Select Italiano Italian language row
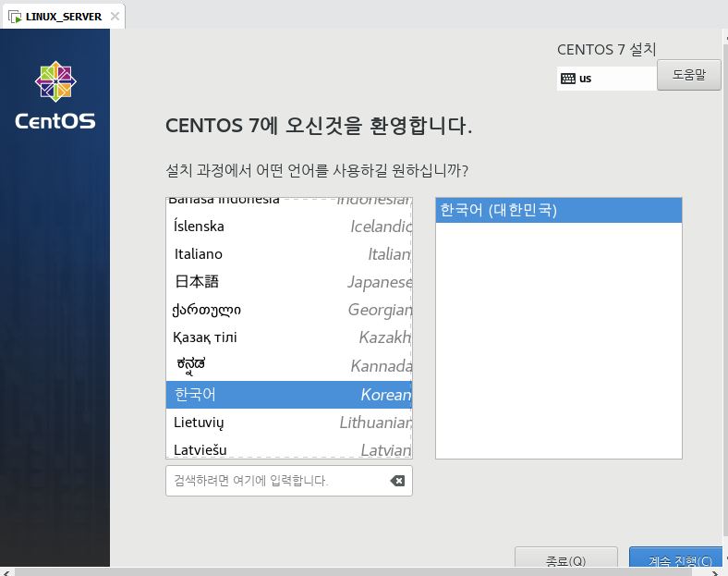728x576 pixels. pos(289,254)
